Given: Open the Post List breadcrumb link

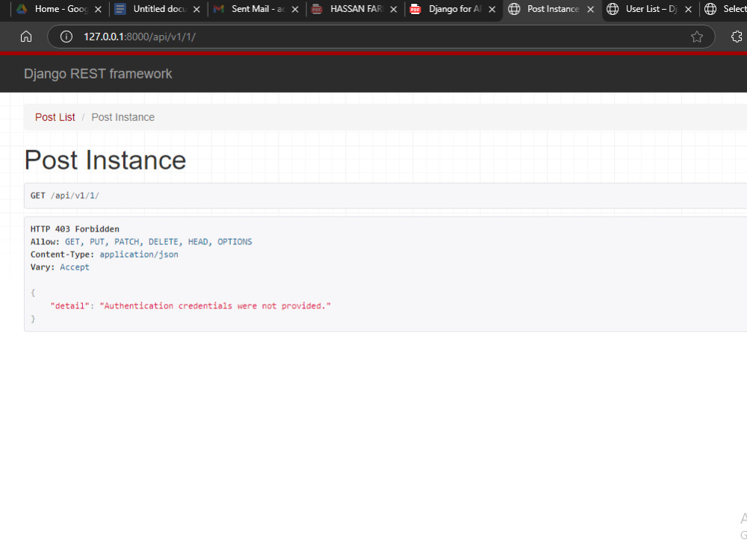Looking at the screenshot, I should pyautogui.click(x=55, y=117).
